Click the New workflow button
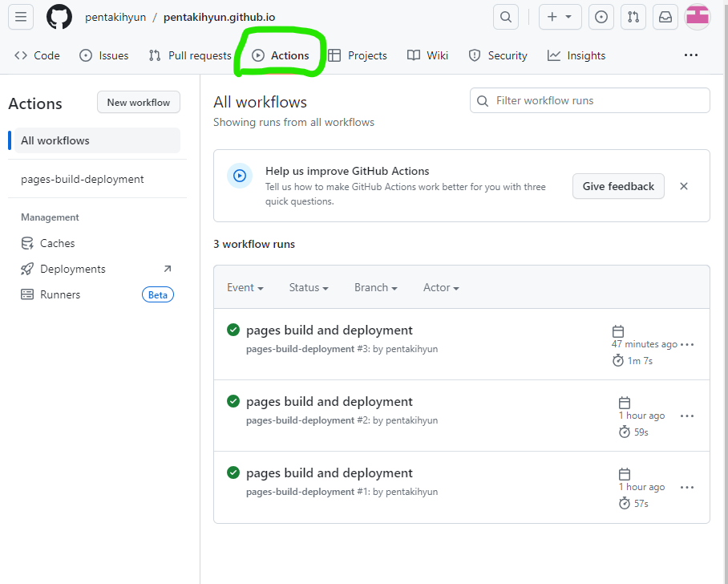728x584 pixels. click(139, 102)
